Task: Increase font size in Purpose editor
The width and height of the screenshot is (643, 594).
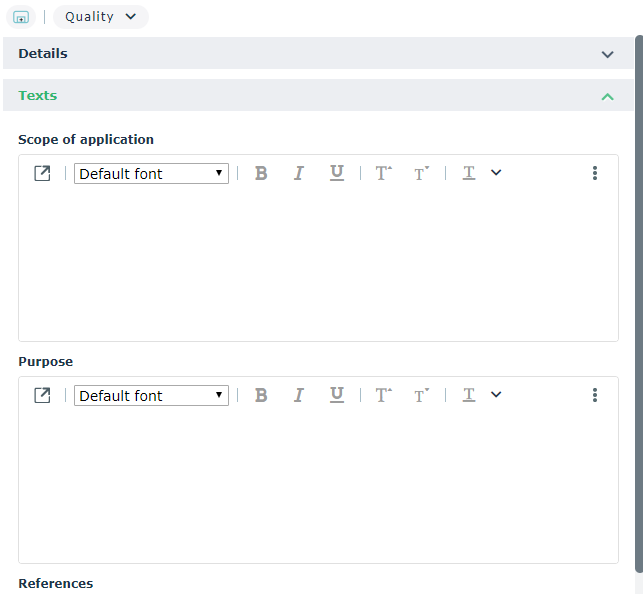Action: click(x=383, y=395)
